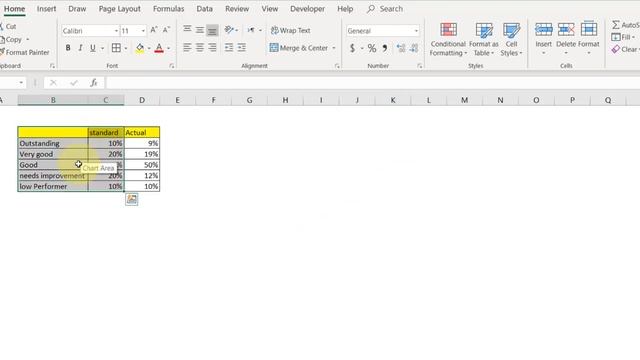Open underline style dropdown arrow

[x=102, y=48]
